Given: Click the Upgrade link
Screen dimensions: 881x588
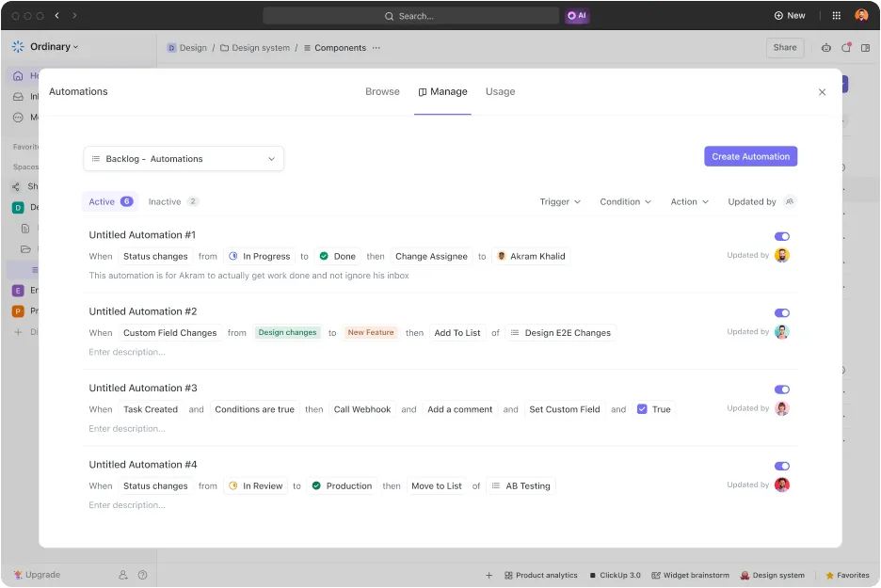Looking at the screenshot, I should tap(37, 575).
